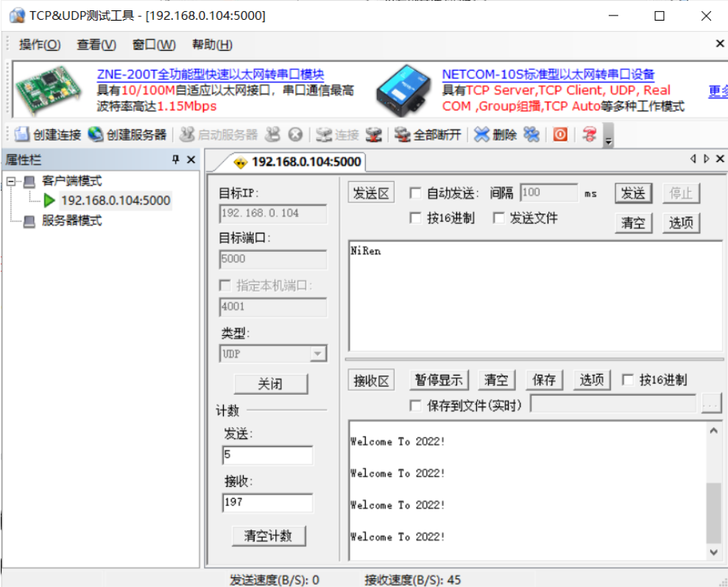Click inside the 间隔 interval input field
728x587 pixels.
[x=548, y=192]
